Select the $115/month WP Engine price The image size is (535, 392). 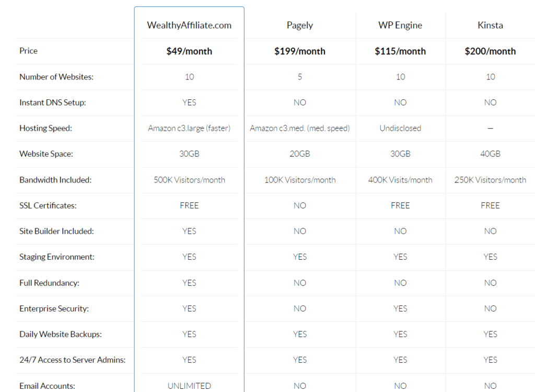(x=400, y=51)
